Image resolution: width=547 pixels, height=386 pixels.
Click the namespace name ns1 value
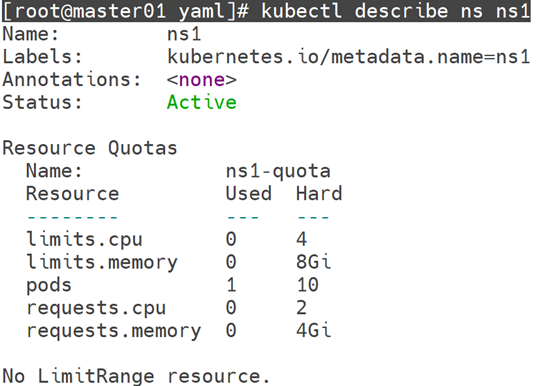coord(184,34)
